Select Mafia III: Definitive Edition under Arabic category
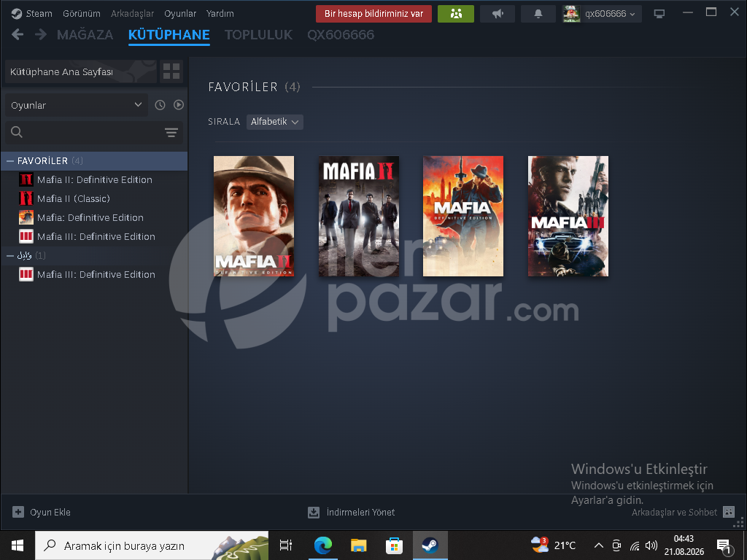This screenshot has height=560, width=747. tap(94, 275)
